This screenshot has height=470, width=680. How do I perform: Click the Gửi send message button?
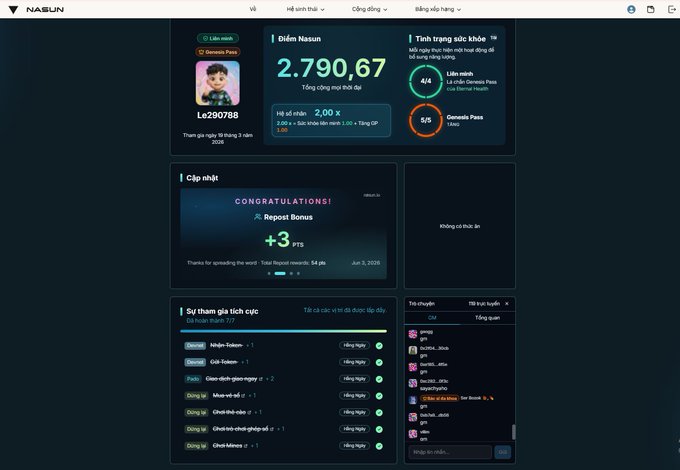tap(503, 452)
